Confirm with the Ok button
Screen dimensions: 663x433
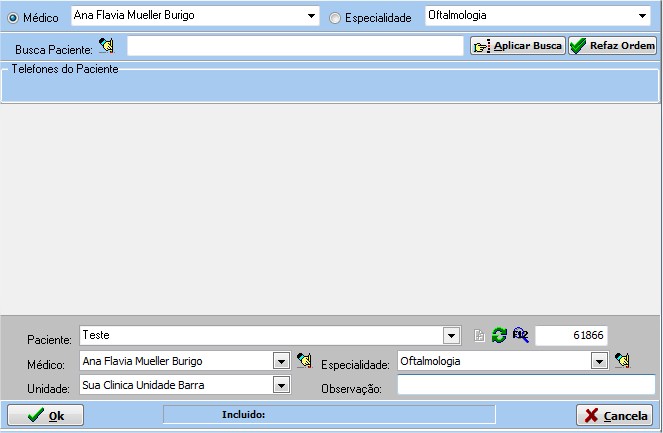point(46,415)
